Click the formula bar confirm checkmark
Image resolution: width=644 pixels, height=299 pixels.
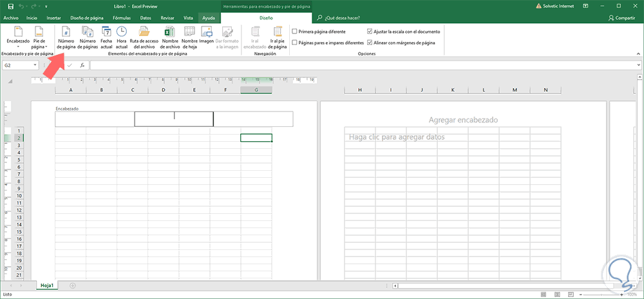tap(70, 65)
